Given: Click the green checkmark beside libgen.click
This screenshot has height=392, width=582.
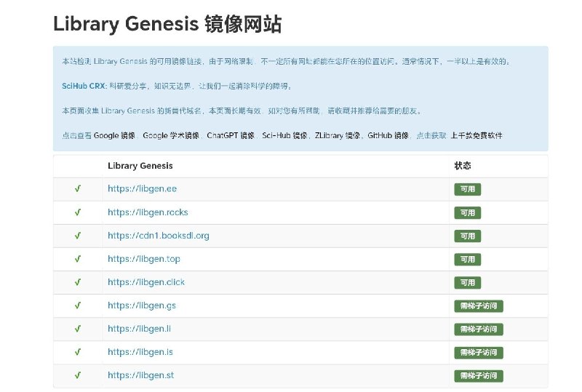Looking at the screenshot, I should click(78, 282).
